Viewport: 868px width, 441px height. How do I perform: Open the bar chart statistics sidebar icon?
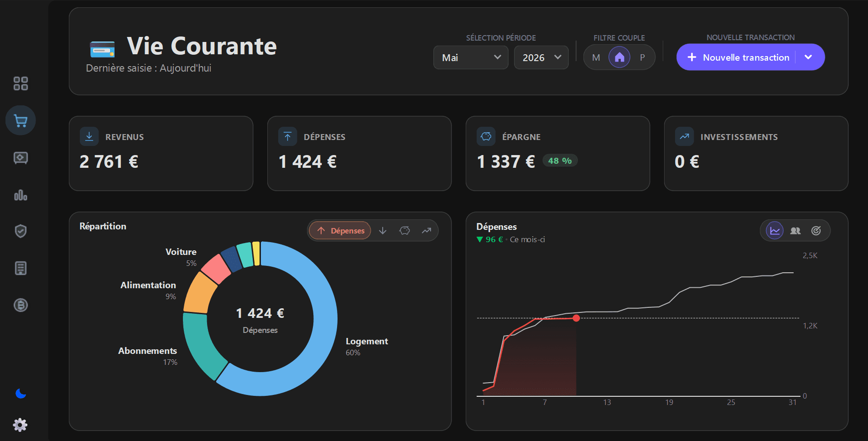click(x=21, y=195)
